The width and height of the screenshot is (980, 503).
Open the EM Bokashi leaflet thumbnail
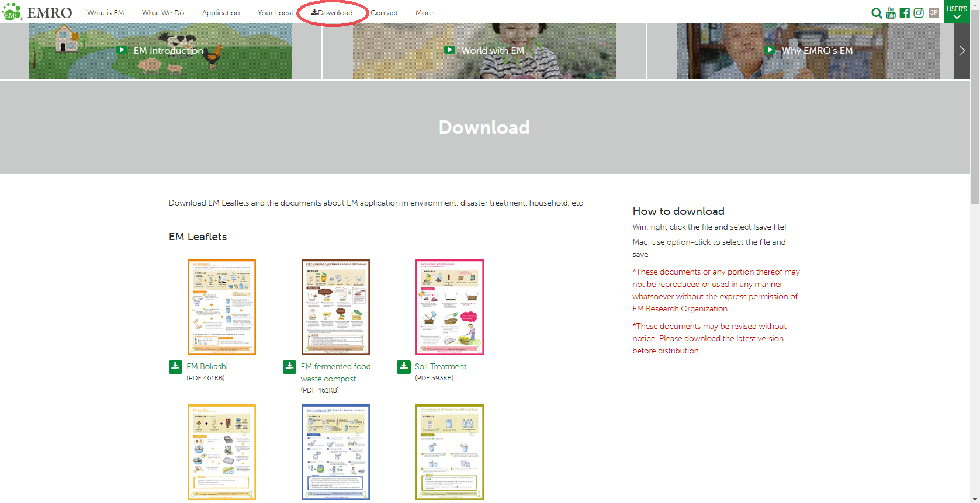221,307
